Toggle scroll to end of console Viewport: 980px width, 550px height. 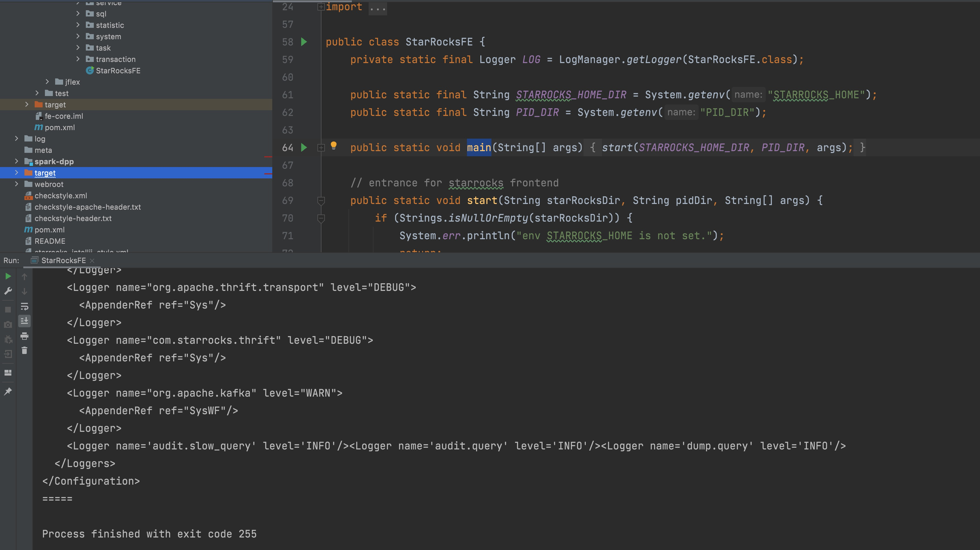(x=24, y=321)
